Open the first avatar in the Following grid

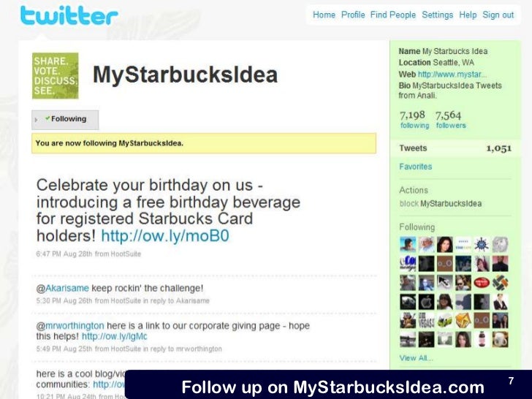408,244
